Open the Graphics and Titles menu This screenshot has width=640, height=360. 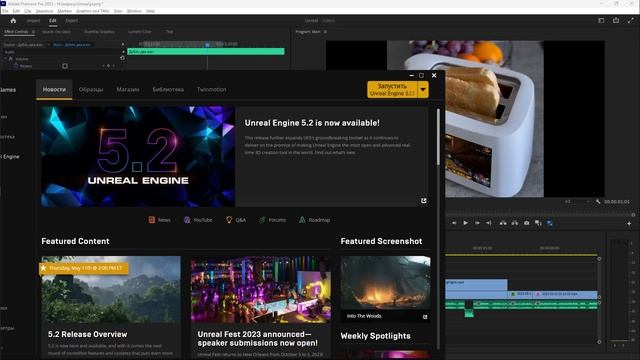coord(93,11)
